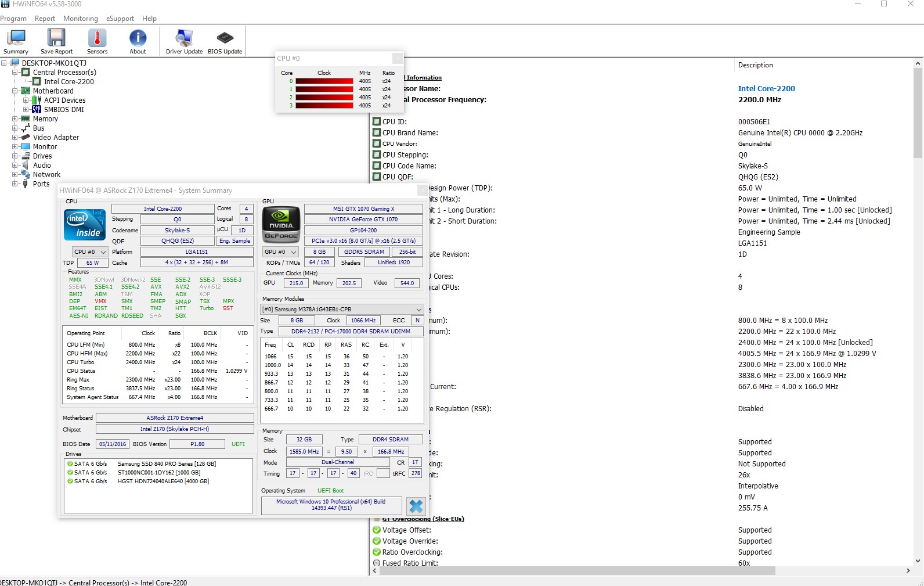Screen dimensions: 924x586
Task: Select the SMBIOS DMI tree icon
Action: pos(37,109)
